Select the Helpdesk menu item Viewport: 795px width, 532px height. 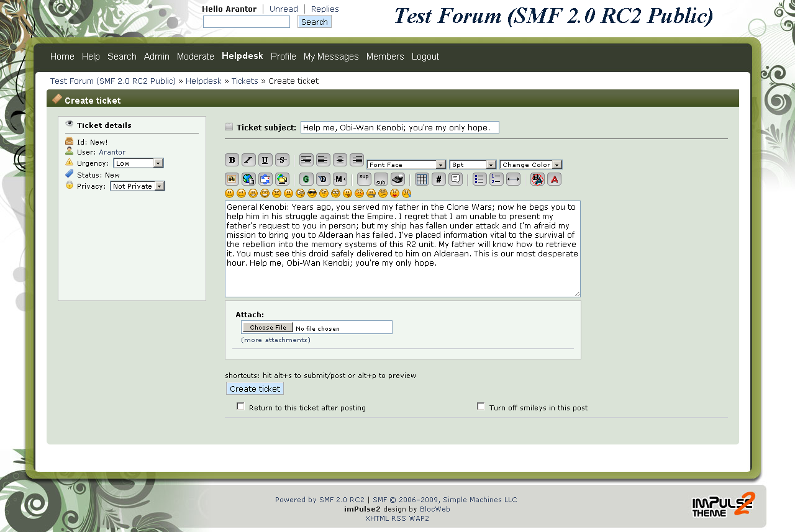pos(242,56)
